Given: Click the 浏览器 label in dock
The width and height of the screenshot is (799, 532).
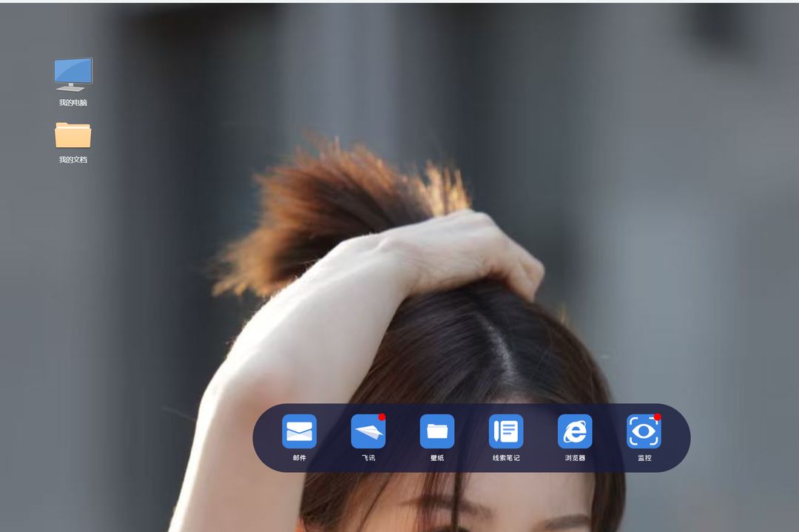Looking at the screenshot, I should (x=575, y=458).
